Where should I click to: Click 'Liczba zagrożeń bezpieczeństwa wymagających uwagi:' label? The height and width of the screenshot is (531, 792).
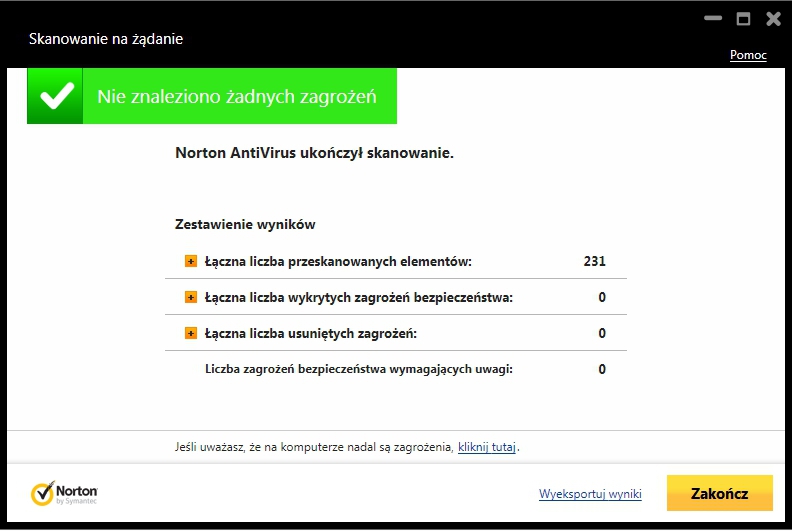coord(359,369)
